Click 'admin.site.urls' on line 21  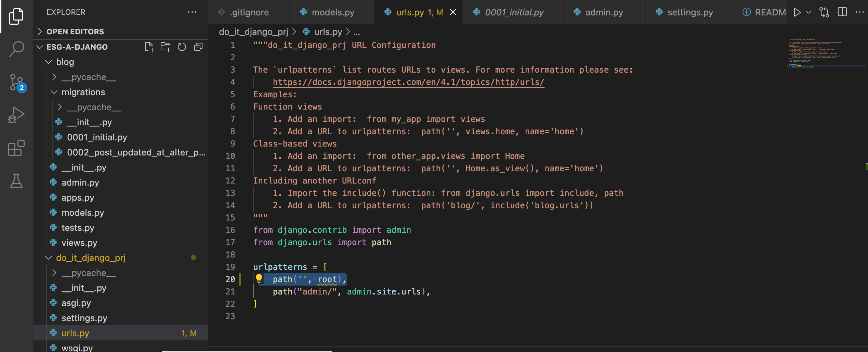[x=384, y=292]
